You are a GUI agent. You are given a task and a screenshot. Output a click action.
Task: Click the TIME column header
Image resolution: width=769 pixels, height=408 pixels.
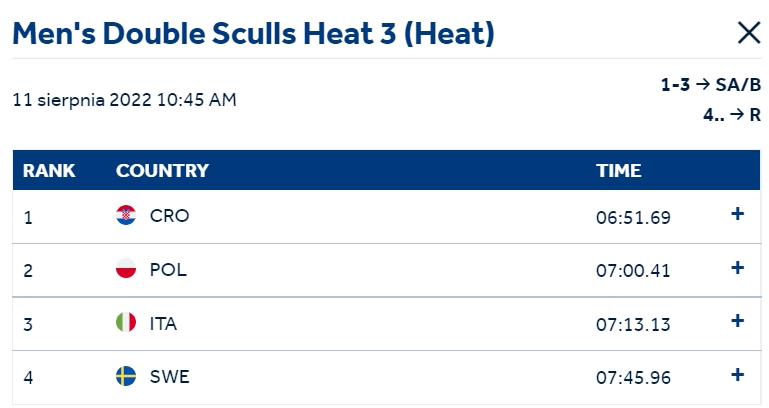[618, 171]
